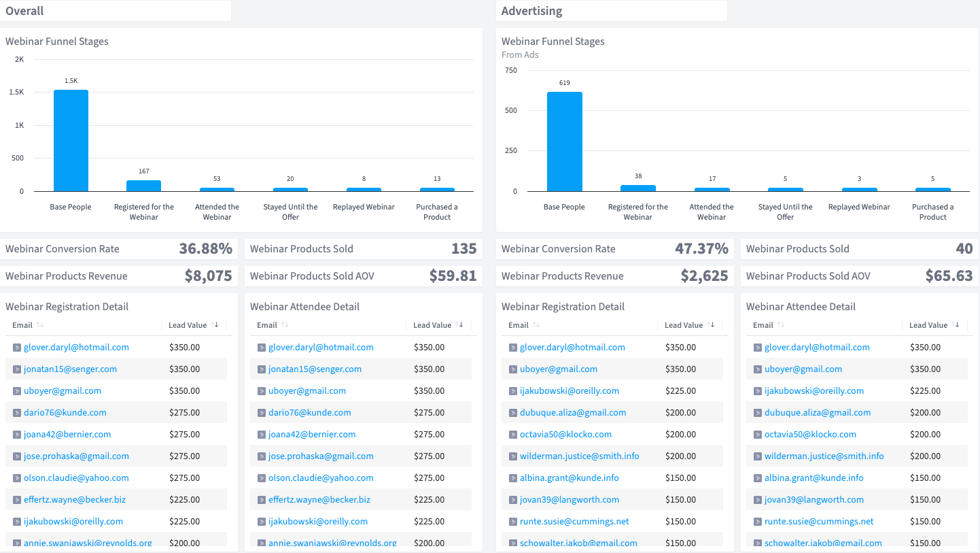Open dubuque.aliza@gmail.com in Advertising Webinar Registration Detail

pyautogui.click(x=573, y=412)
